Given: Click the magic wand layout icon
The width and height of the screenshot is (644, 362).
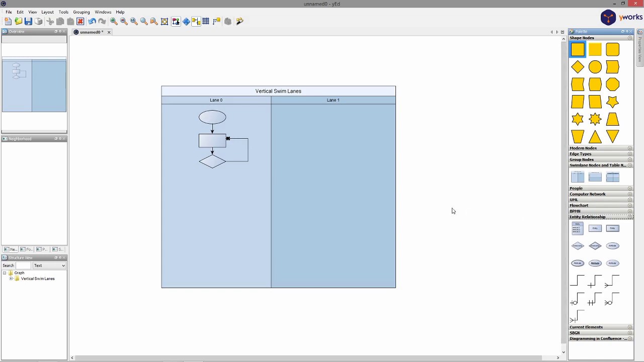Looking at the screenshot, I should pos(239,21).
